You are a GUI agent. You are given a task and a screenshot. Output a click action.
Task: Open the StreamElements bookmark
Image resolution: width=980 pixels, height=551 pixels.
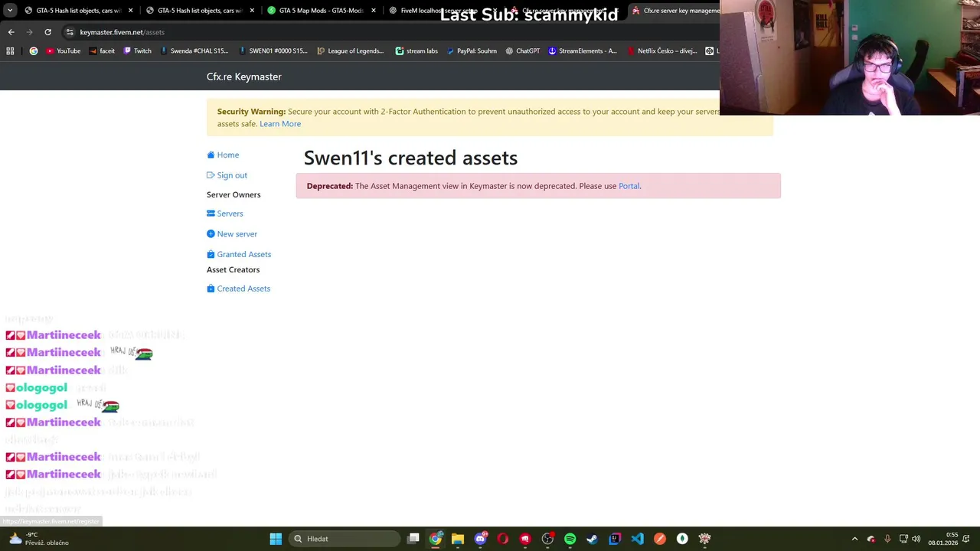[x=582, y=51]
